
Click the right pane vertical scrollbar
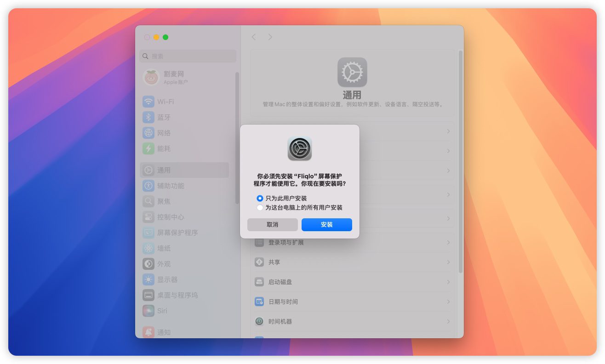coord(460,161)
